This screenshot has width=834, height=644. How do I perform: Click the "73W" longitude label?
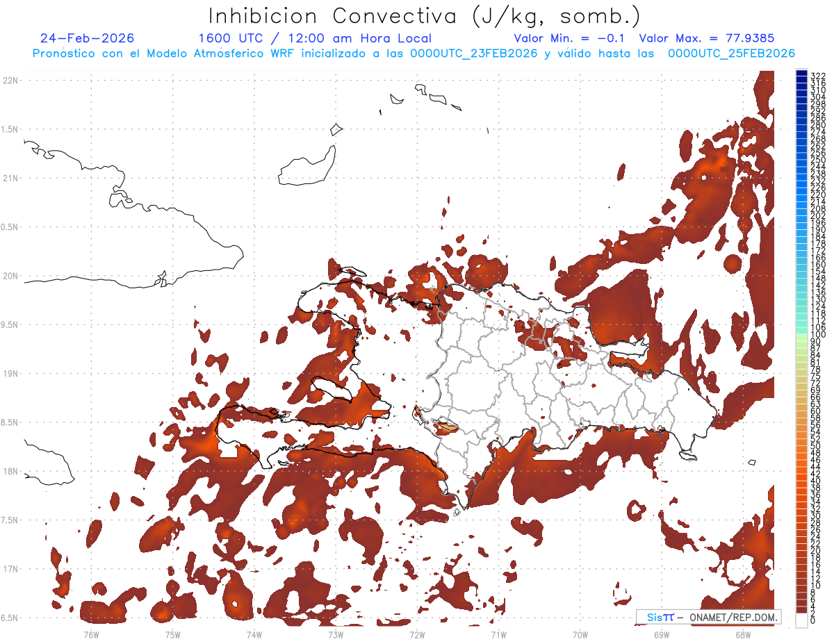336,634
